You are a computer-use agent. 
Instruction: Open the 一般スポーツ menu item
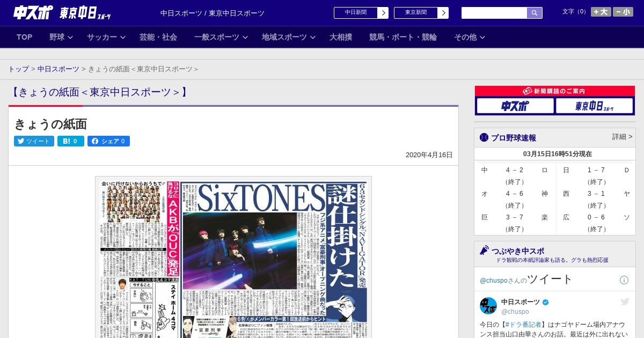[x=217, y=37]
